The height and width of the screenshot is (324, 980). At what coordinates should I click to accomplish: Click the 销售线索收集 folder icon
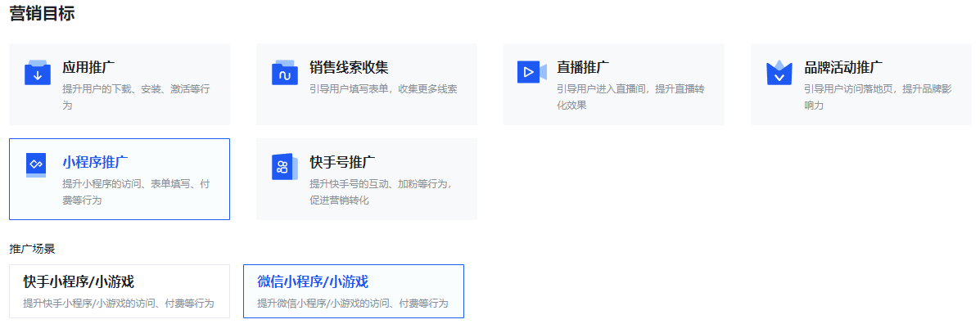tap(284, 73)
